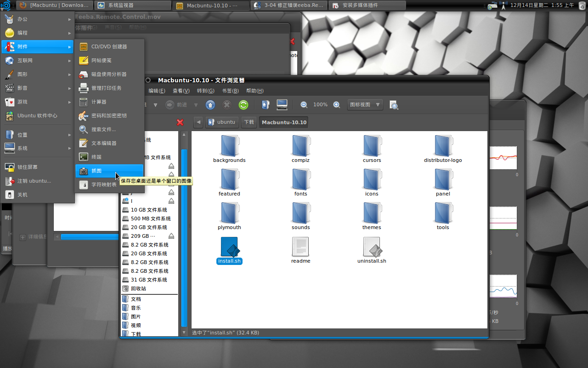Open 书签(B) menu in file browser
Viewport: 588px width, 368px height.
click(x=230, y=91)
